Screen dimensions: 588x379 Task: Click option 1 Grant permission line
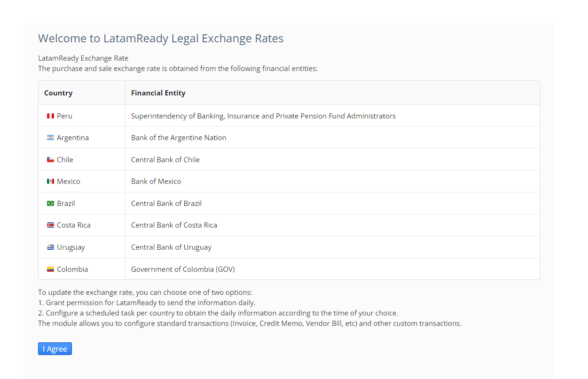[147, 303]
